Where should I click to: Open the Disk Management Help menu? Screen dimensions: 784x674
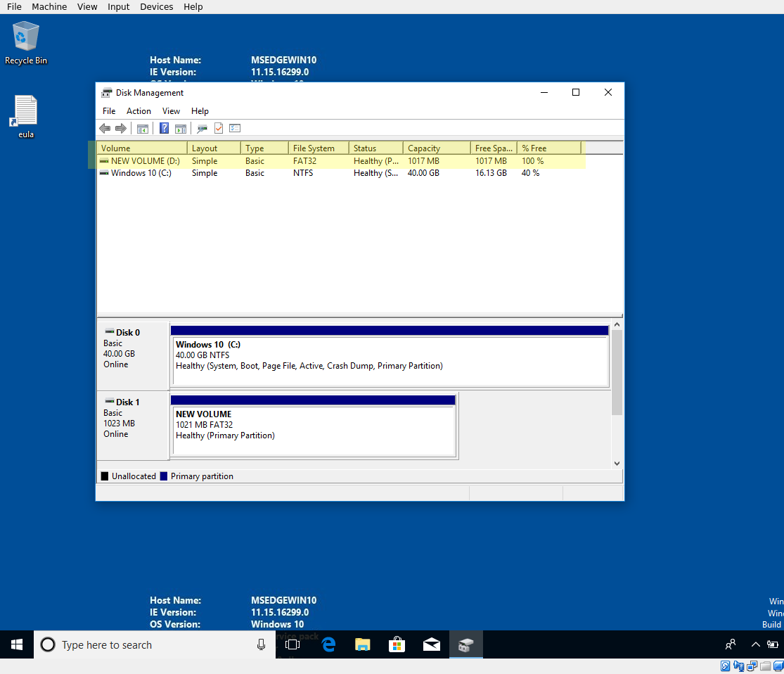point(200,111)
